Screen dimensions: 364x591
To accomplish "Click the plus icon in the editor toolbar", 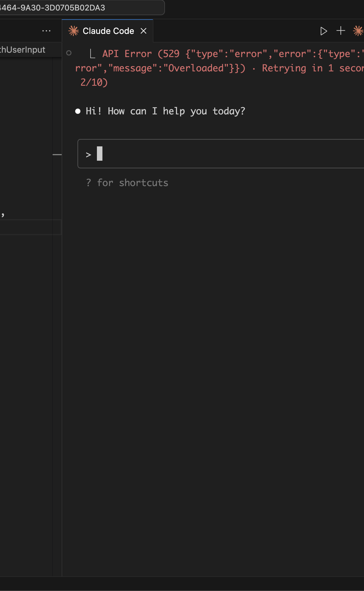I will [x=341, y=31].
